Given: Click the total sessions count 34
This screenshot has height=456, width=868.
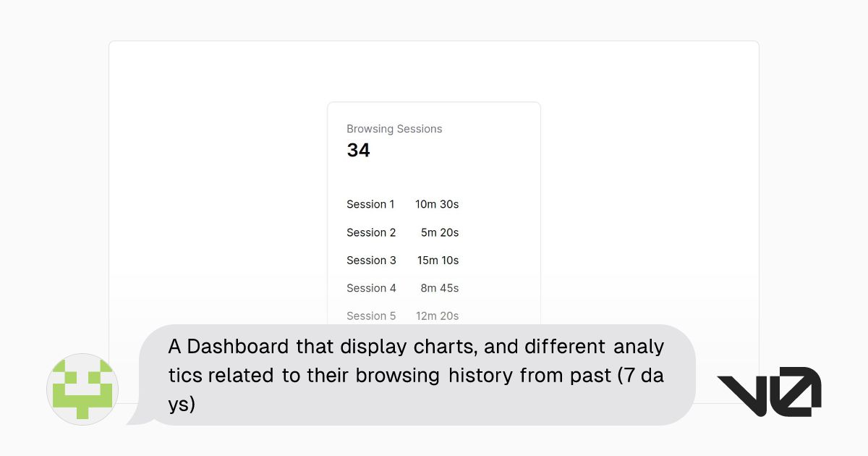Looking at the screenshot, I should [x=359, y=151].
